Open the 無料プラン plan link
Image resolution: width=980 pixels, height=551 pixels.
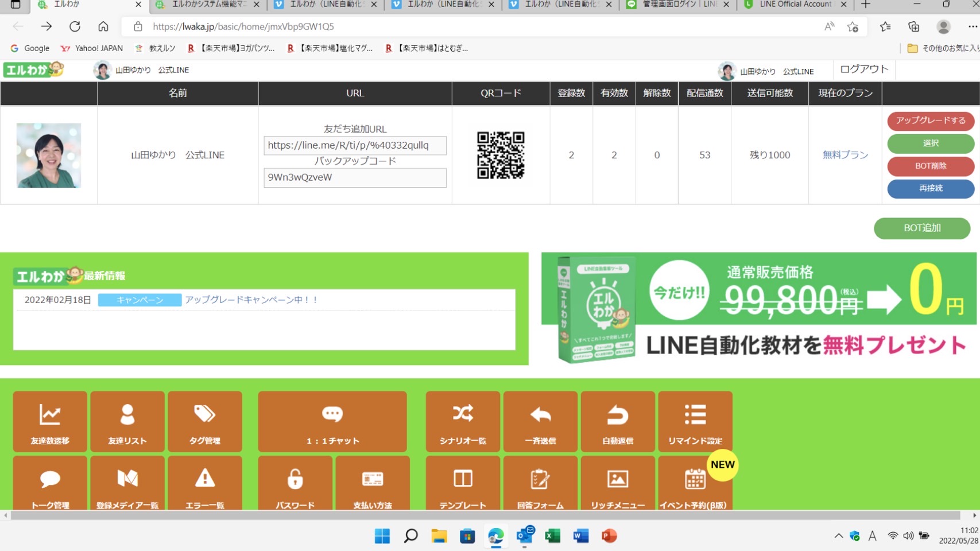click(x=845, y=155)
